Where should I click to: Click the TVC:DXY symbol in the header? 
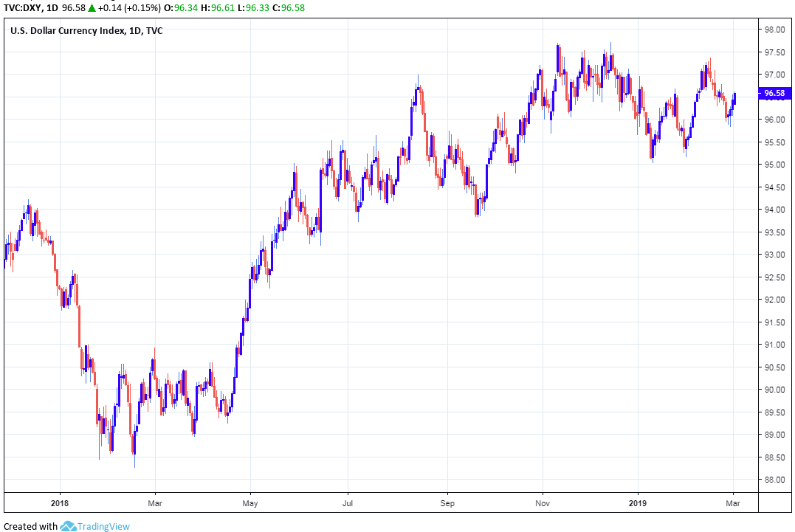[x=20, y=8]
